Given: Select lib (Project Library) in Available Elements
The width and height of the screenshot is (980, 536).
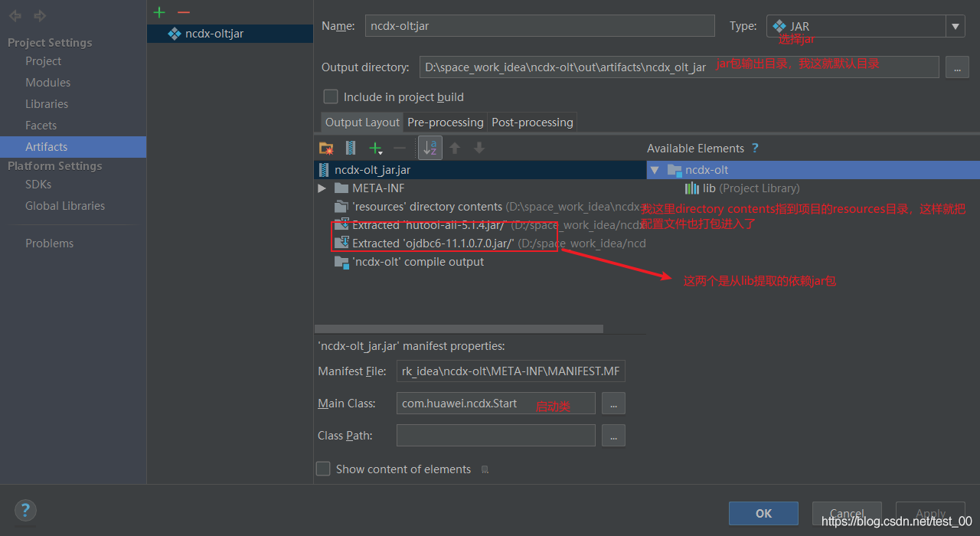Looking at the screenshot, I should tap(813, 188).
